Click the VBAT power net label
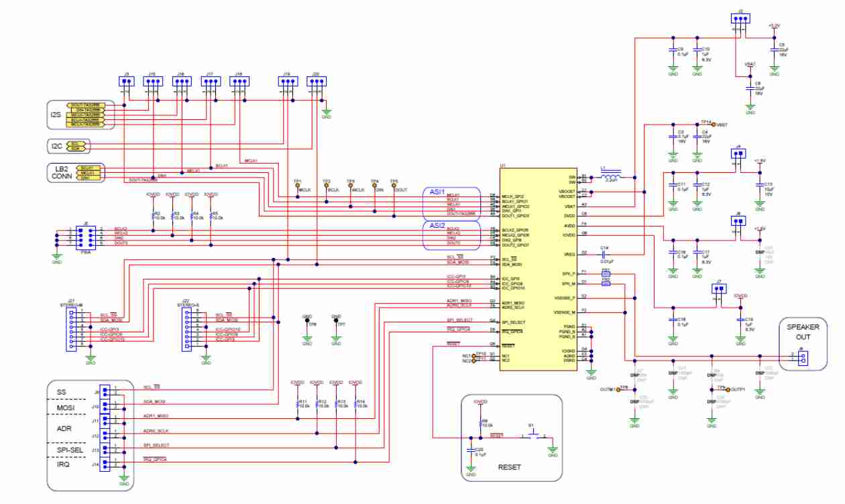Viewport: 845px width, 504px height. pos(750,64)
